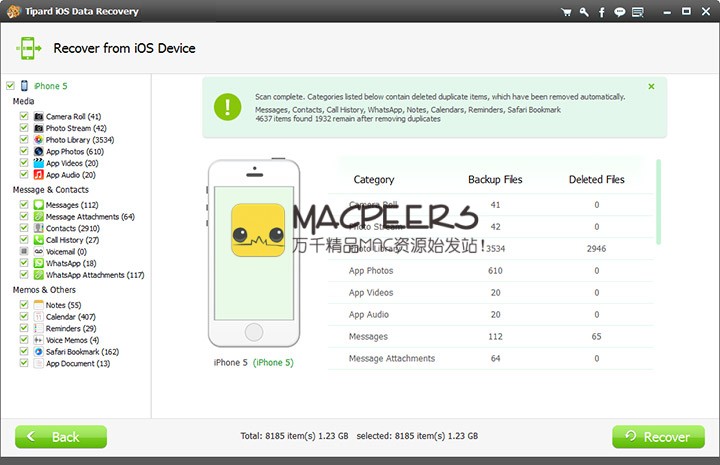The height and width of the screenshot is (465, 720).
Task: Click the App Videos clapperboard icon
Action: (39, 163)
